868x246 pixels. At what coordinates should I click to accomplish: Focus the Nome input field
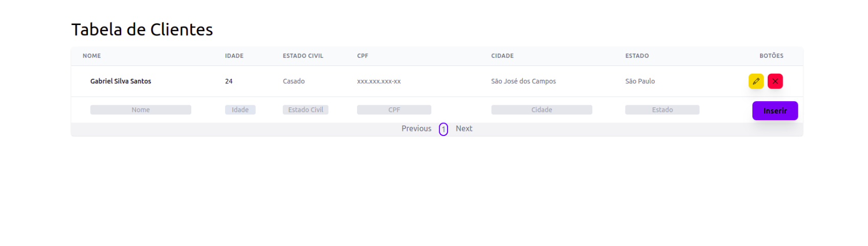pos(141,110)
